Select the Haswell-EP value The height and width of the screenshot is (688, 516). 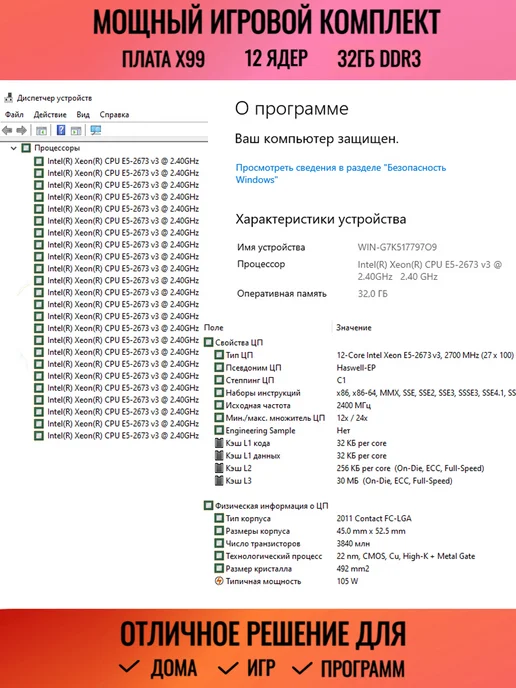point(356,367)
